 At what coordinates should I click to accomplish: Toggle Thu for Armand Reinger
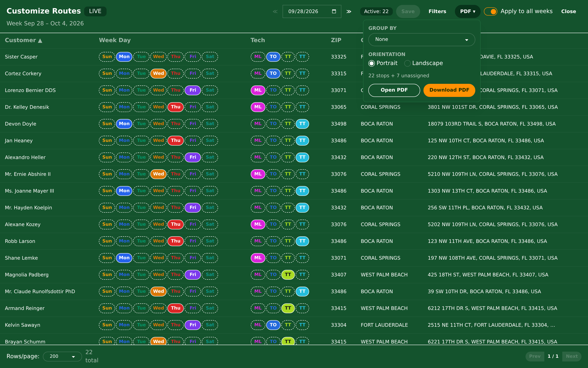175,308
